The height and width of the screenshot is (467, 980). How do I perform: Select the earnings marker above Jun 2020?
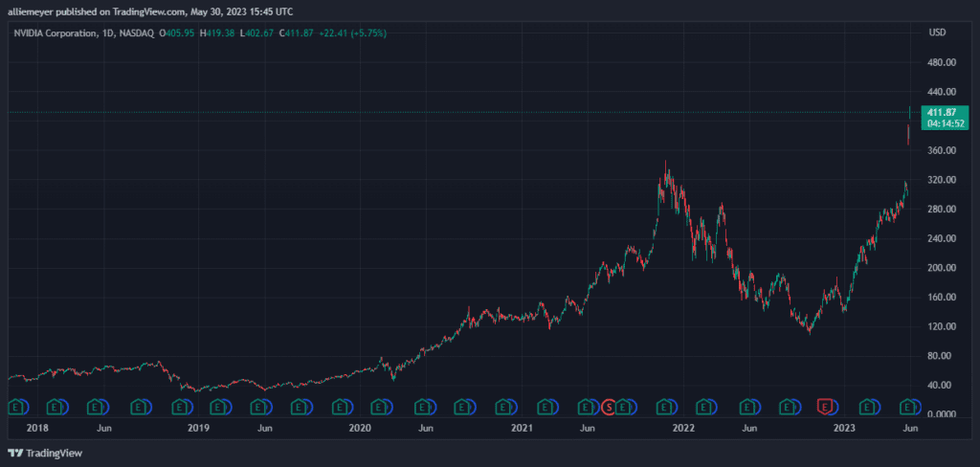(424, 408)
